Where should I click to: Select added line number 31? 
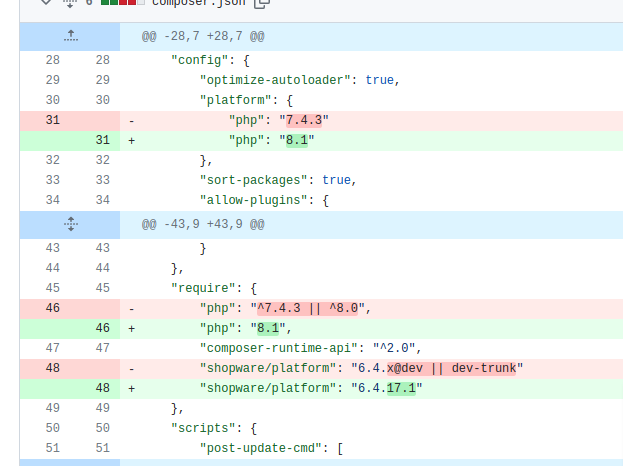[102, 140]
